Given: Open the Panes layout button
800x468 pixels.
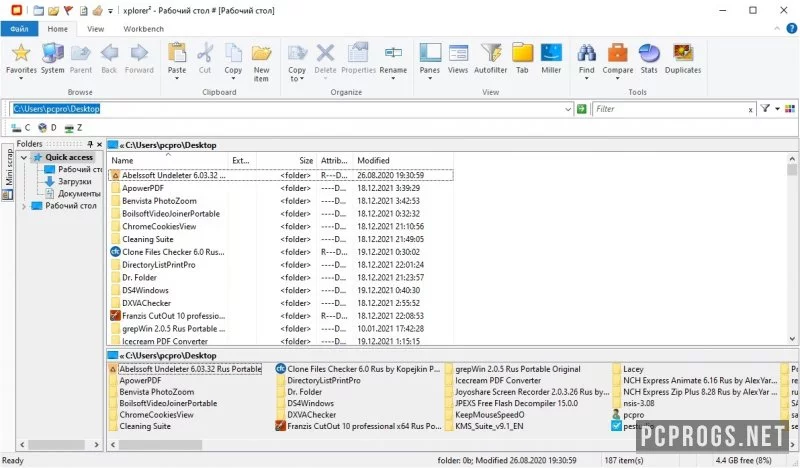Looking at the screenshot, I should pyautogui.click(x=430, y=60).
